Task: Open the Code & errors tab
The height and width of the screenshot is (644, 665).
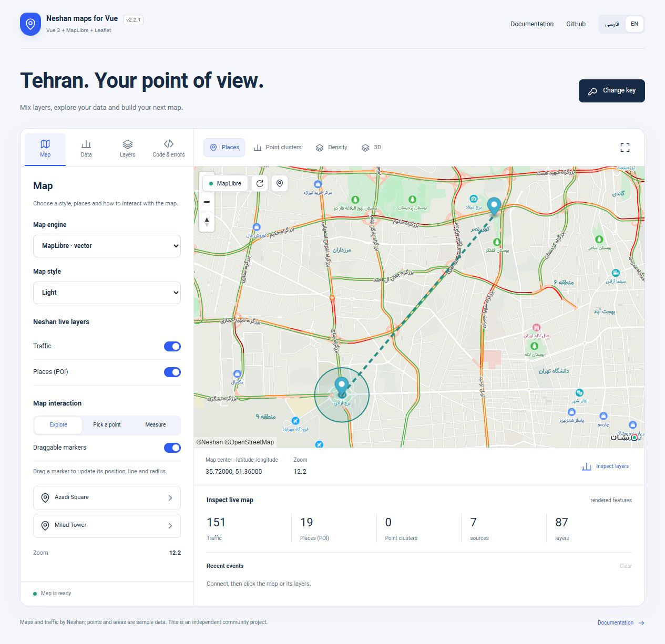Action: [169, 149]
